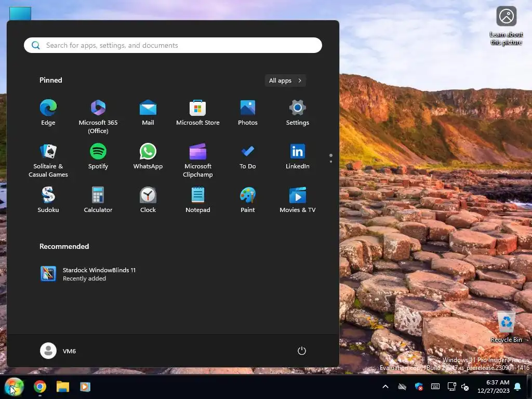Launch Microsoft 365 (Office) app
The height and width of the screenshot is (399, 532).
98,117
